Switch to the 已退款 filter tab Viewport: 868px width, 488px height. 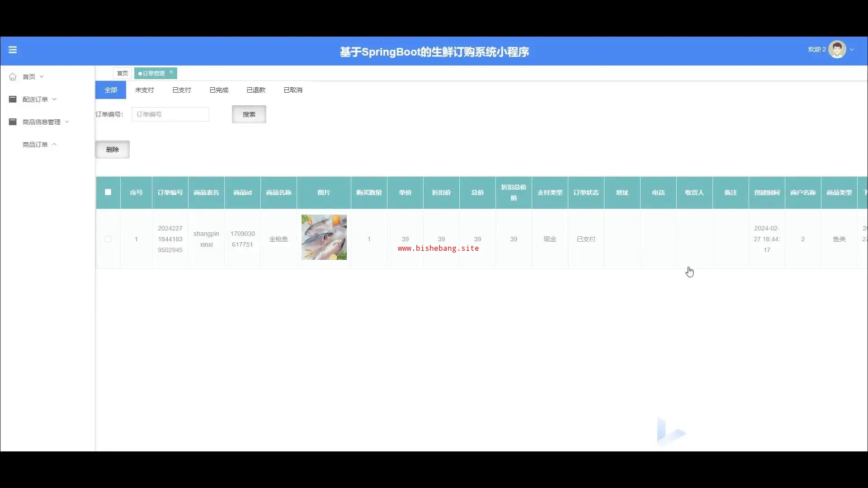256,90
